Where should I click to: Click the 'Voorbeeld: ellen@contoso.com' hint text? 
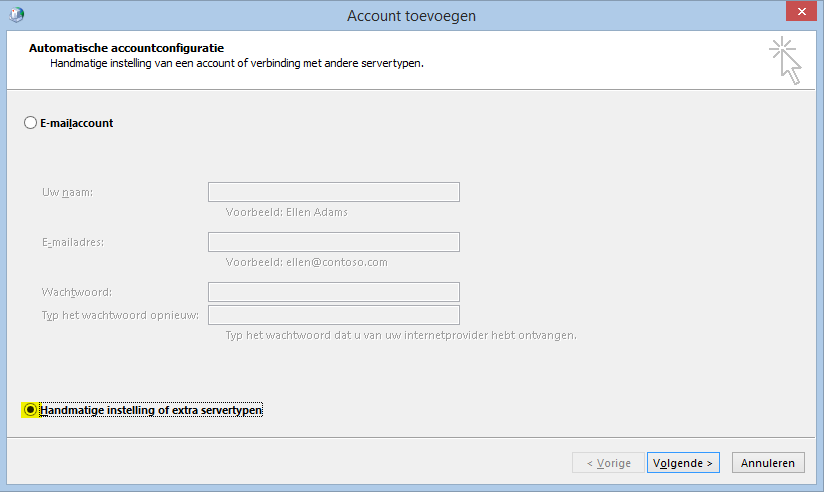tap(306, 263)
